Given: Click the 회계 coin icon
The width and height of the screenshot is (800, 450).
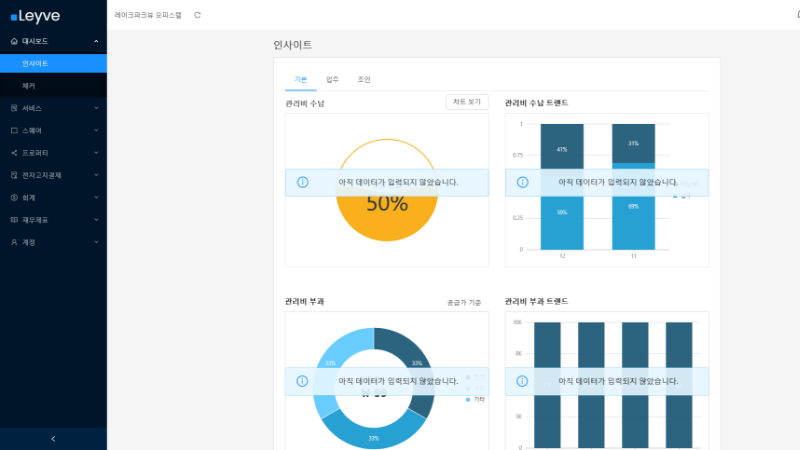Looking at the screenshot, I should tap(14, 197).
